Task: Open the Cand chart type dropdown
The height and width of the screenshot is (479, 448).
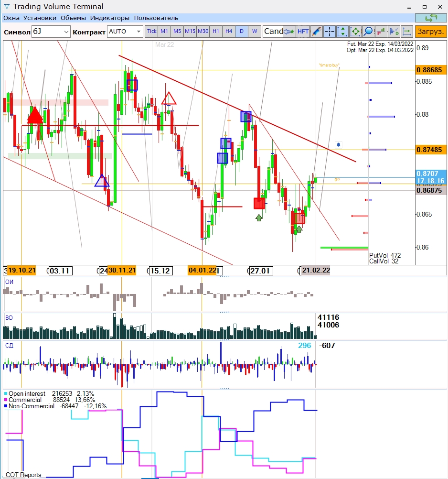Action: click(x=273, y=32)
